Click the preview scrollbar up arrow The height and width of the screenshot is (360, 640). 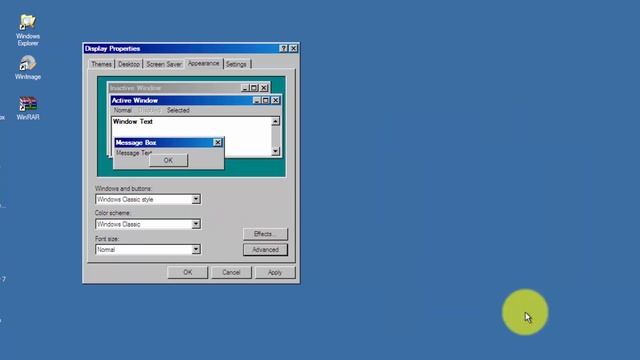[x=276, y=121]
